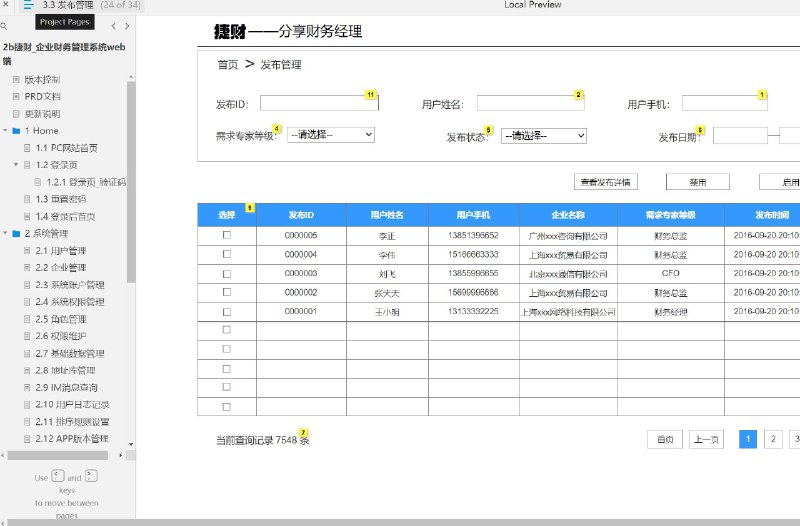The height and width of the screenshot is (526, 800).
Task: Open the yellow note 11 on 发布ID field
Action: (x=370, y=95)
